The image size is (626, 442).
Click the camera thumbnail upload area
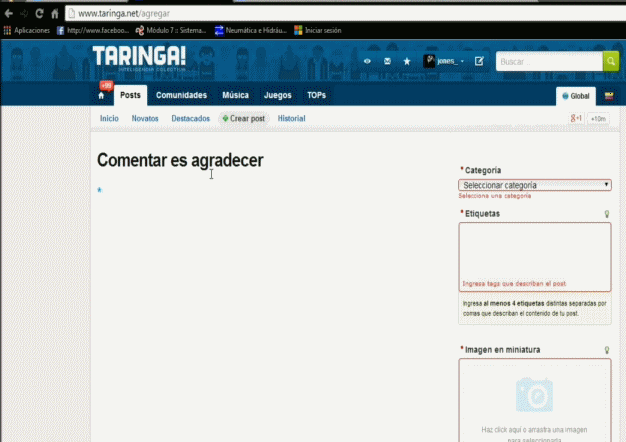[x=535, y=400]
